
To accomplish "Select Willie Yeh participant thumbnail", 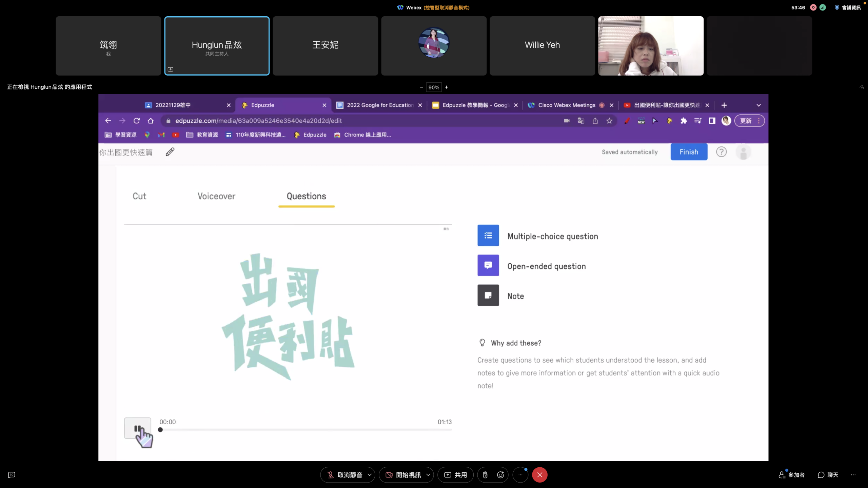I will click(542, 45).
